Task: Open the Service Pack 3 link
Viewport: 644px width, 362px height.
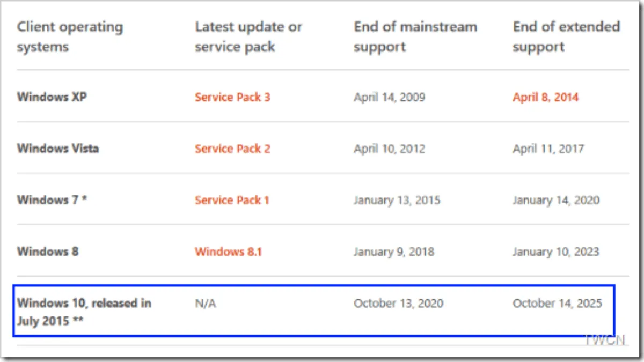Action: pos(232,98)
